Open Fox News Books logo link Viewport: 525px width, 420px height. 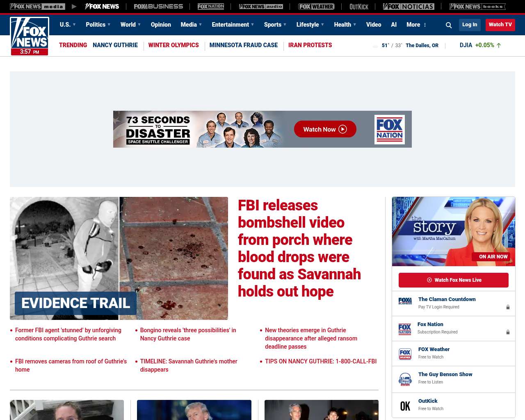(477, 7)
